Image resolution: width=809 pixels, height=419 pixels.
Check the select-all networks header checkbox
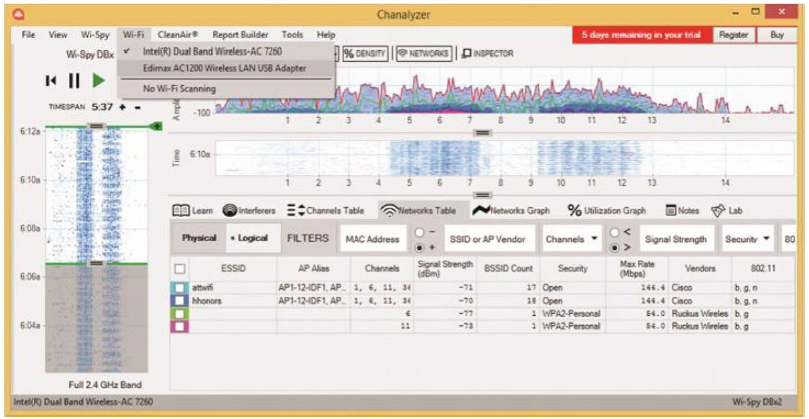[x=179, y=268]
